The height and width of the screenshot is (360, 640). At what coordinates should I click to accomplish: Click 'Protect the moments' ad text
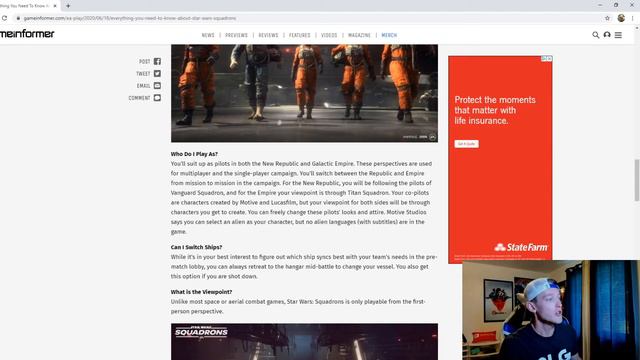[495, 110]
